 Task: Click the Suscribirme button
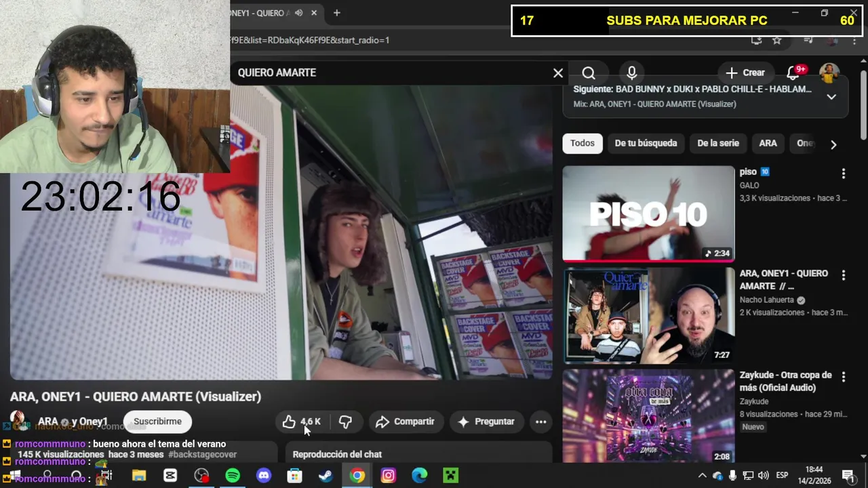(x=157, y=422)
